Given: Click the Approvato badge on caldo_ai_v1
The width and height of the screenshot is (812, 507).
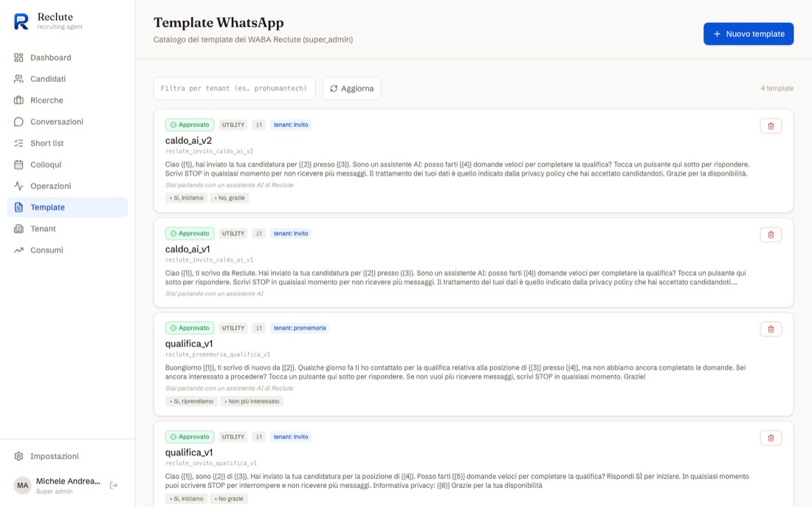Looking at the screenshot, I should click(x=190, y=233).
